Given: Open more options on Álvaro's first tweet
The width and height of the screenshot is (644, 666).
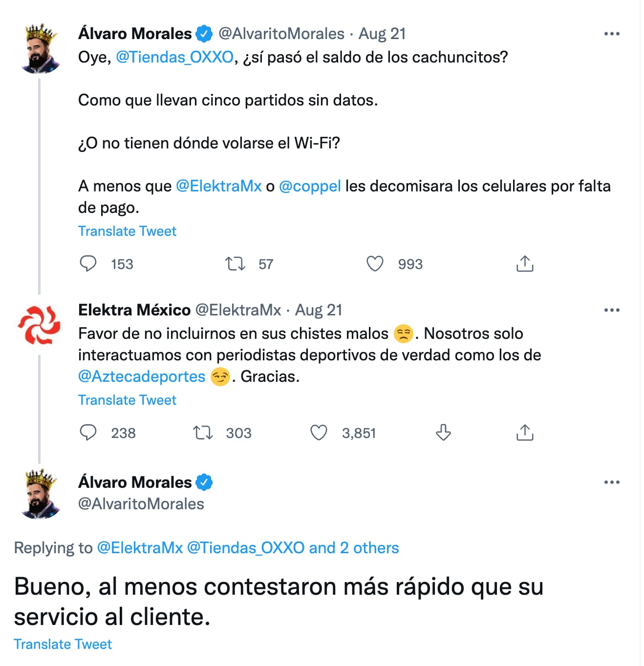Looking at the screenshot, I should (x=612, y=34).
